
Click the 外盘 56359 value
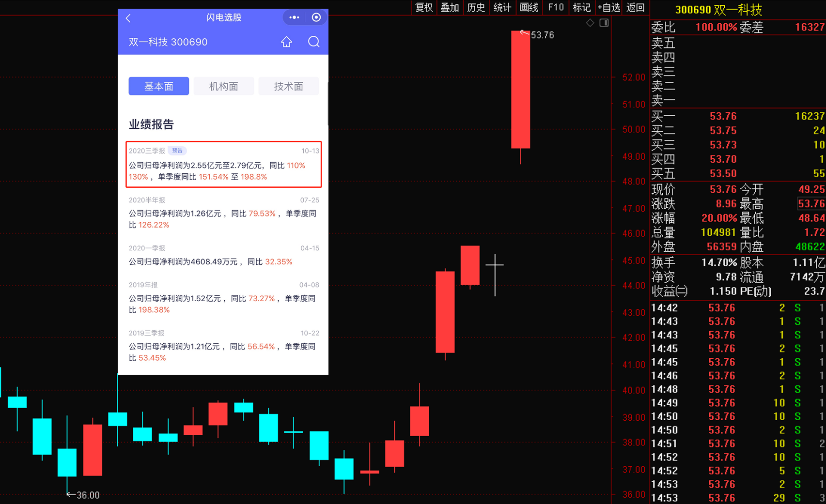click(721, 247)
